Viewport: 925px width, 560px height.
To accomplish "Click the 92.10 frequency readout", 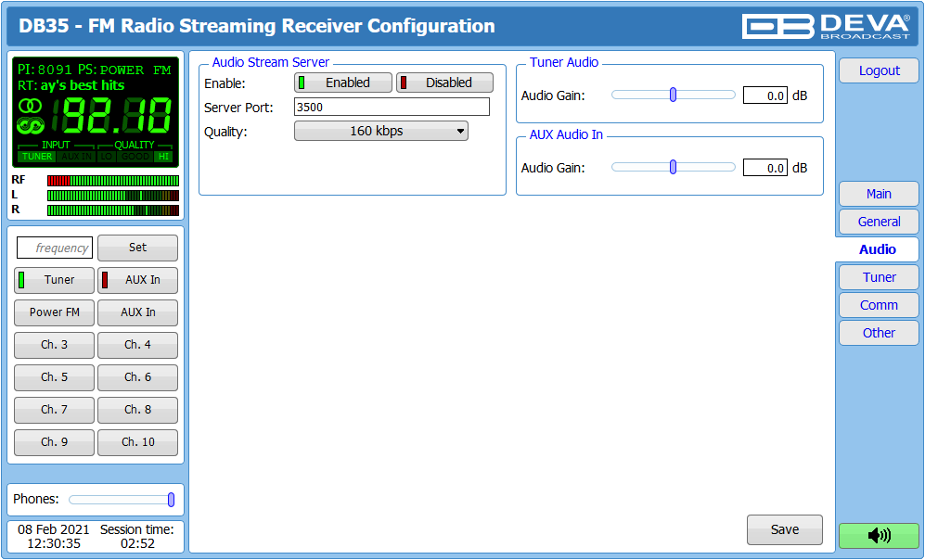I will click(x=112, y=116).
